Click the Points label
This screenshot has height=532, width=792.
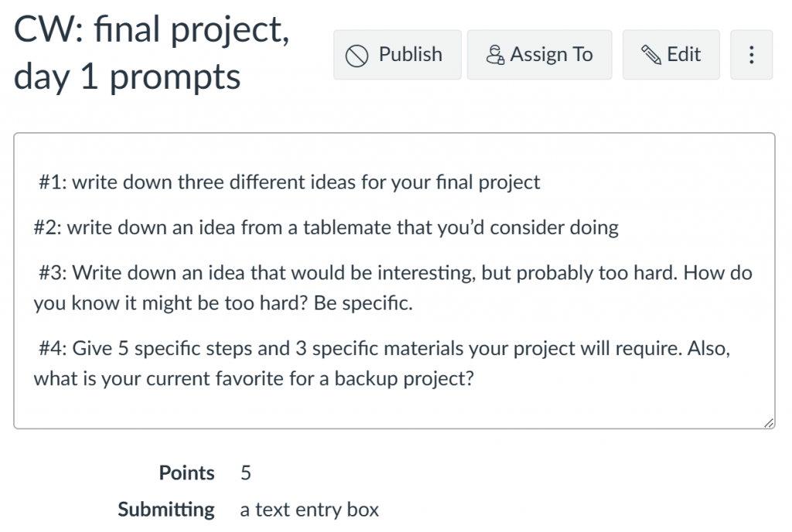(x=186, y=473)
